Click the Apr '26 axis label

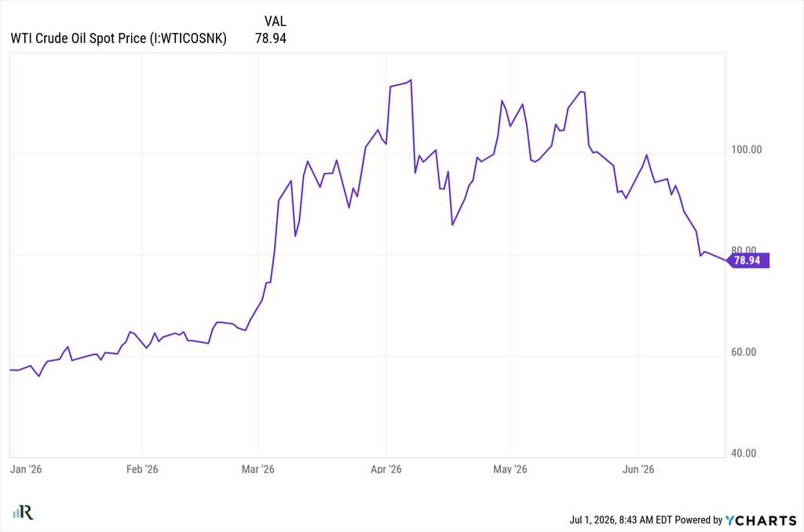[x=386, y=469]
